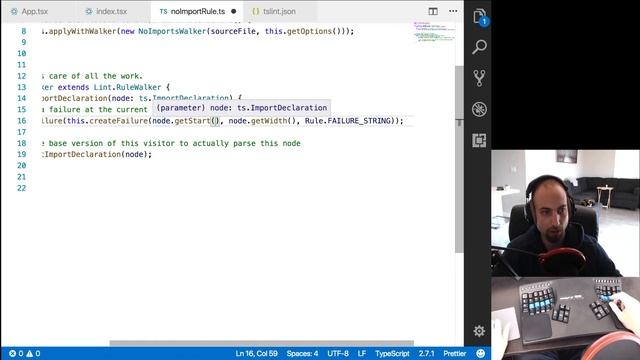Click 'FAILURE_STRING' on line 16
The width and height of the screenshot is (640, 360).
359,121
